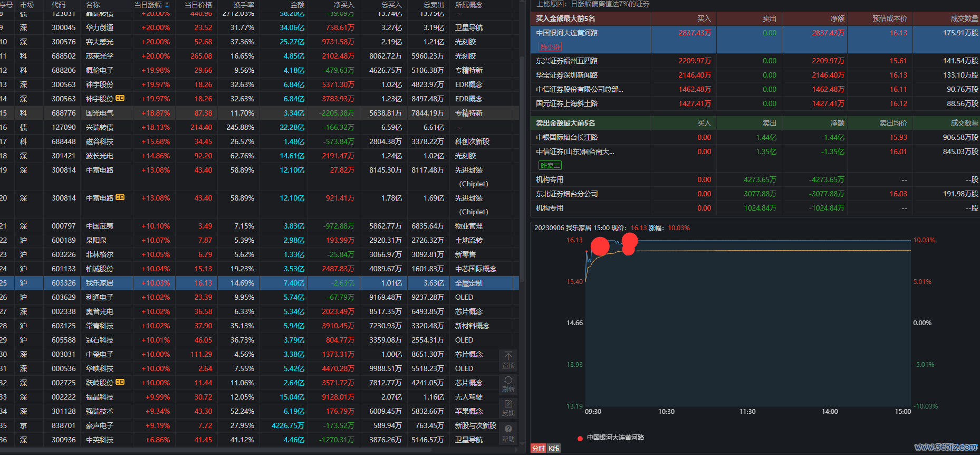
Task: Select the 波长光电 stock row
Action: (260, 156)
